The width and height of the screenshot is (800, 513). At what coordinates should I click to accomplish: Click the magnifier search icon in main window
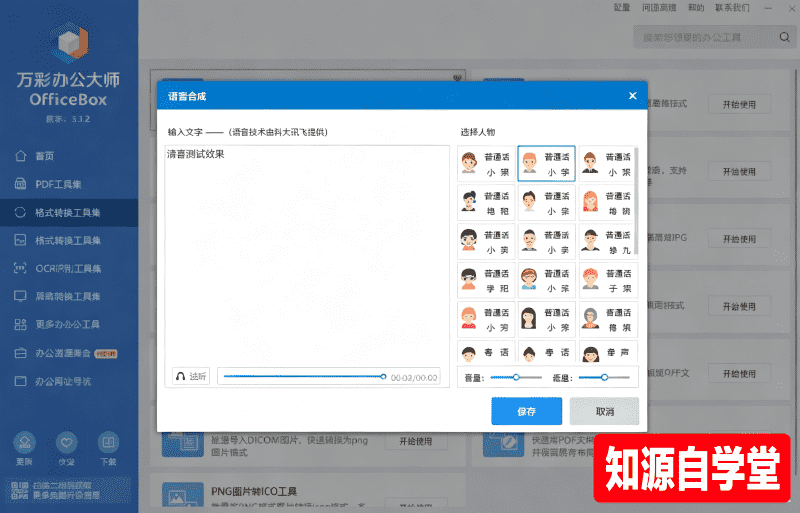click(785, 37)
